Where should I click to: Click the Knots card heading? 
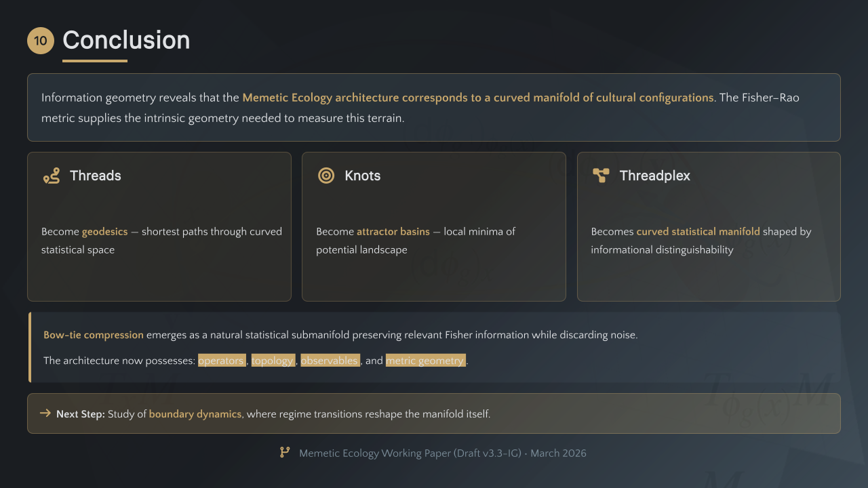tap(363, 176)
